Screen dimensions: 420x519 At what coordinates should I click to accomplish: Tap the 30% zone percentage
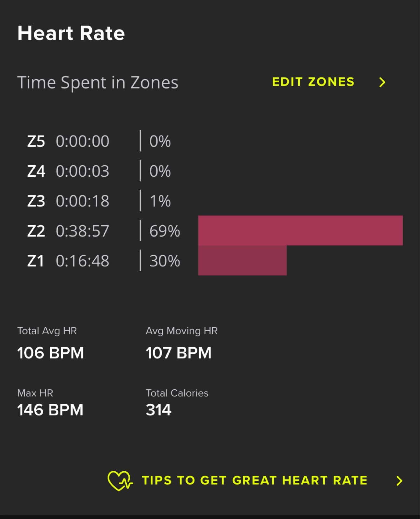point(164,261)
